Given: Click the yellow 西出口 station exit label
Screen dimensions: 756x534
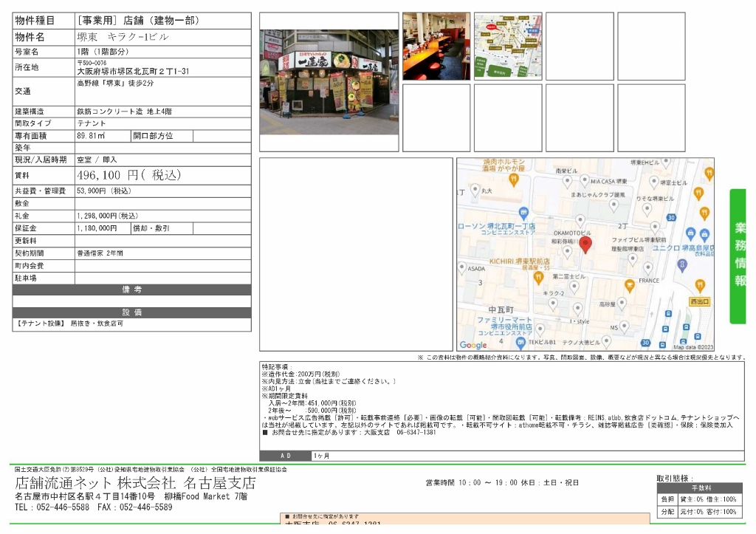Looking at the screenshot, I should (700, 301).
